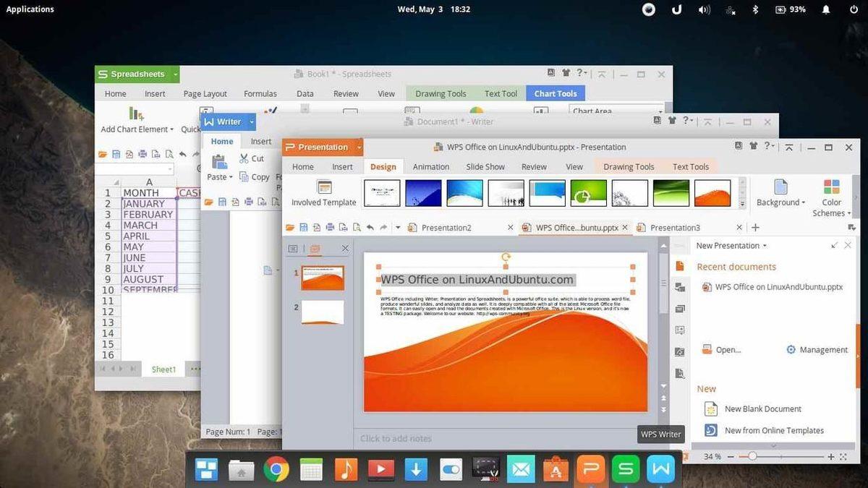Open Google Chrome from the dock
Screen dimensions: 868x488
click(x=276, y=469)
